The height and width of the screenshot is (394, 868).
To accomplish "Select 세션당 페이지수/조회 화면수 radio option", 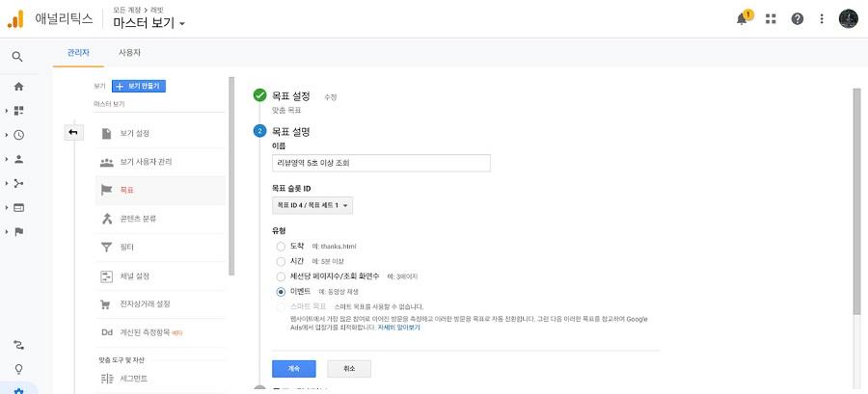I will 281,276.
